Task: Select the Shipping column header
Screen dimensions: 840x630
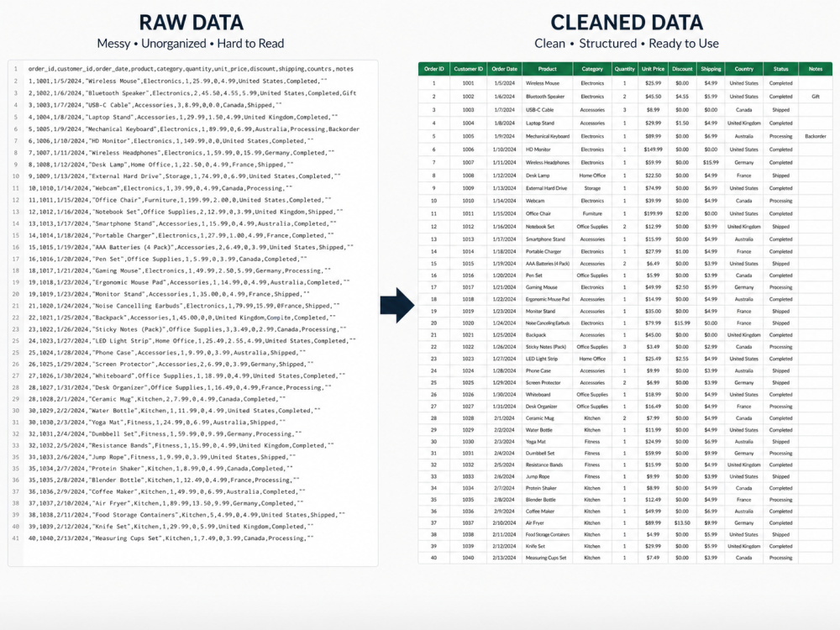Action: (x=711, y=69)
